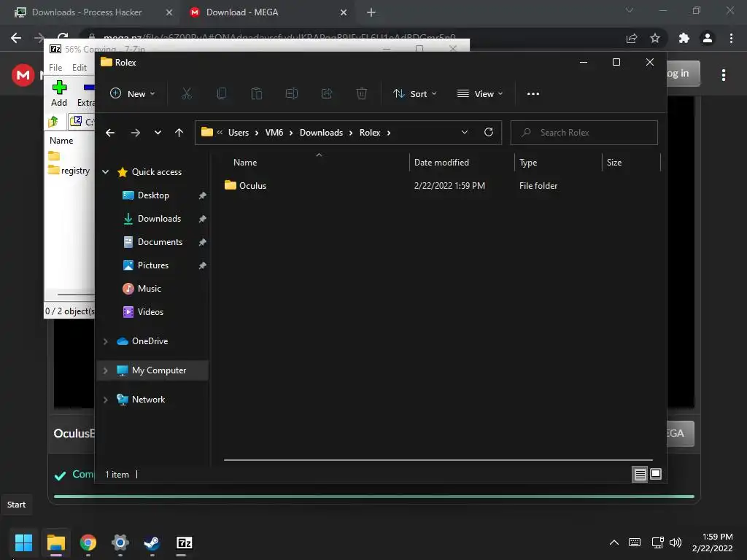
Task: Open the Edit menu in 7-Zip window
Action: click(x=79, y=68)
